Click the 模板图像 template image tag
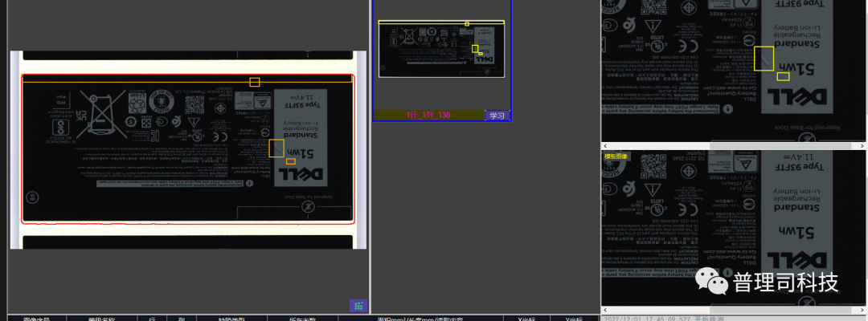 click(x=617, y=156)
